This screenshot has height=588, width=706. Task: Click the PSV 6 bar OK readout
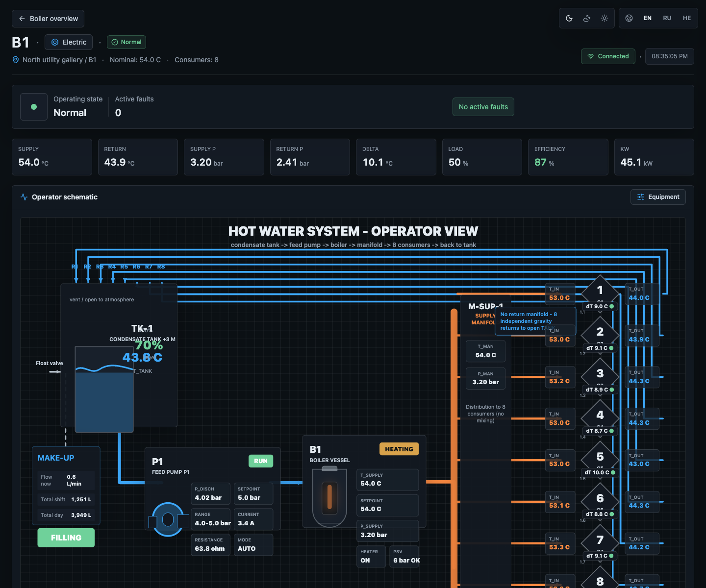click(404, 557)
